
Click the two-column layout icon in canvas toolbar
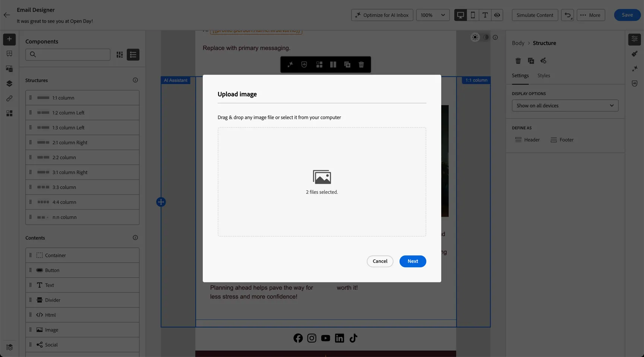pyautogui.click(x=333, y=64)
